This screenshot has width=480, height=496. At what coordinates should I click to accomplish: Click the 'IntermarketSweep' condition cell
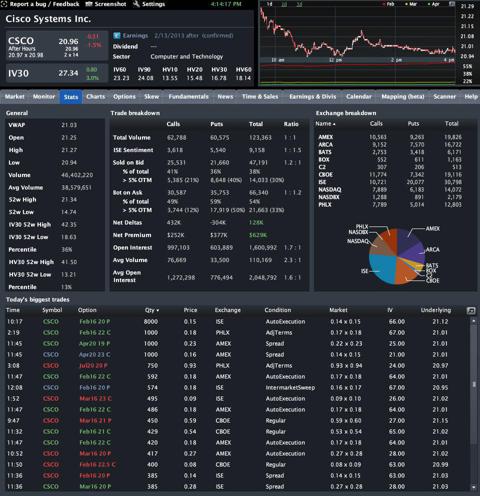[290, 388]
